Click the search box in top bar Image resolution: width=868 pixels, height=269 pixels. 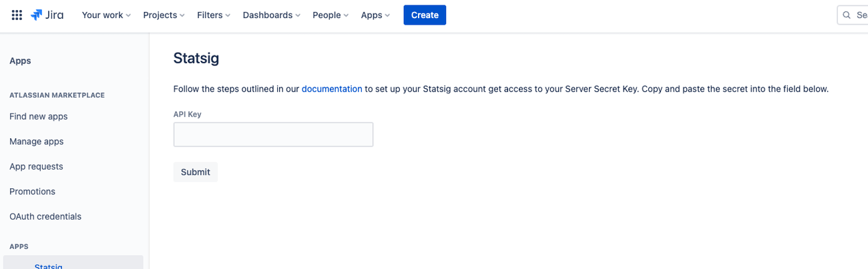tap(853, 15)
